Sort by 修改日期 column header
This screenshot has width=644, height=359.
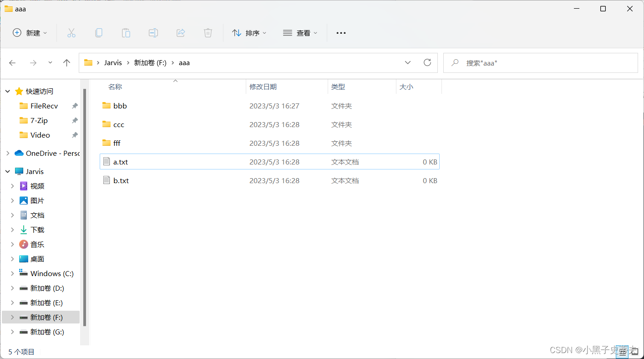[263, 87]
